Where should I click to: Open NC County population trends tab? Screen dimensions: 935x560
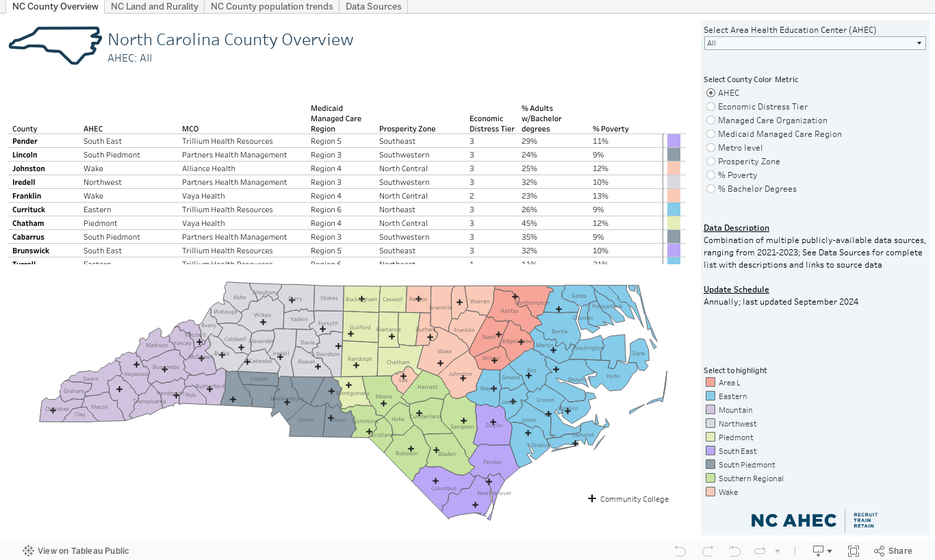click(272, 7)
